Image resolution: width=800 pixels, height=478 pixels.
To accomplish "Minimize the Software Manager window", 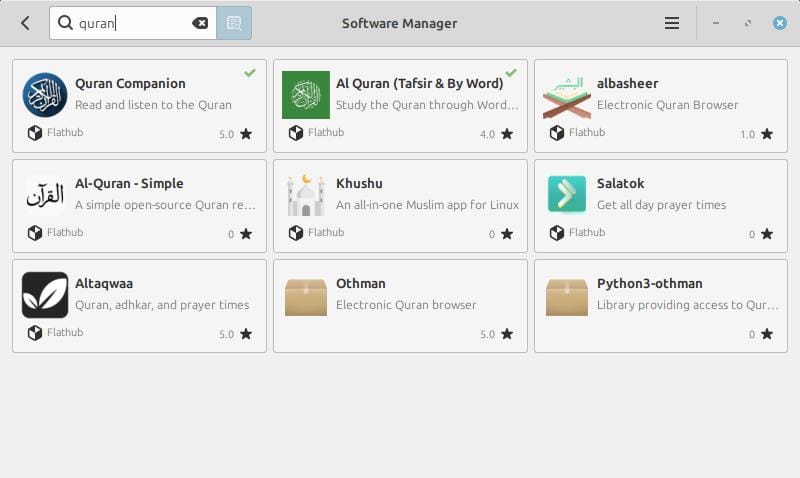I will click(716, 23).
